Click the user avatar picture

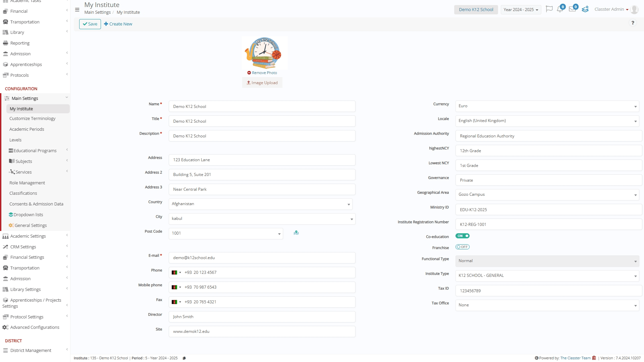tap(634, 9)
